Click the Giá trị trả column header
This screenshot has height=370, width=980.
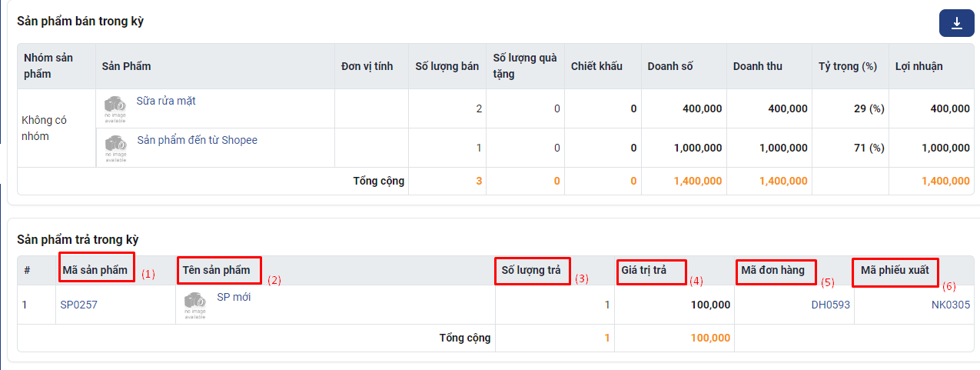[643, 270]
